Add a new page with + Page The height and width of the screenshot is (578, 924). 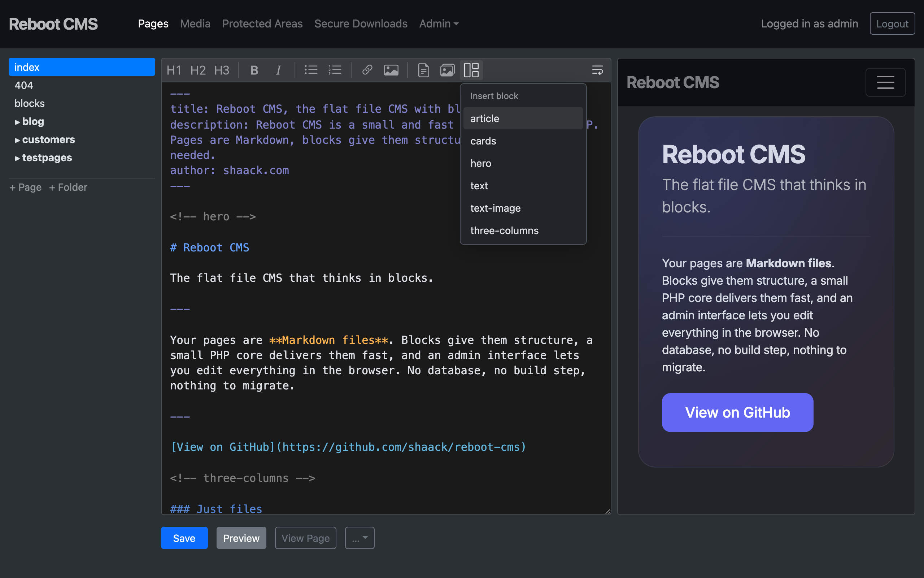(26, 187)
